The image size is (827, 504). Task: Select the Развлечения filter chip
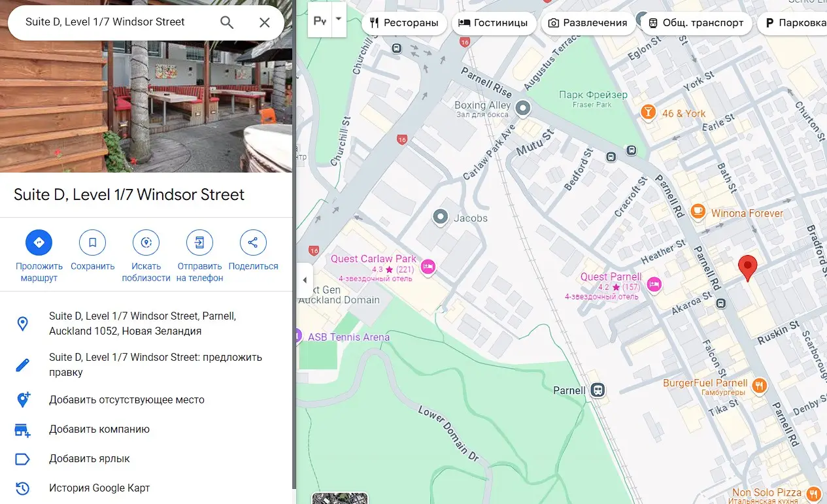588,23
